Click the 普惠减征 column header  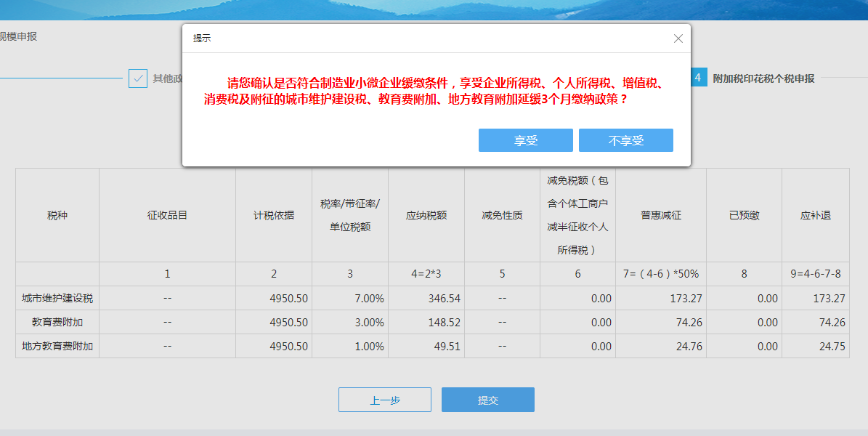(x=660, y=216)
